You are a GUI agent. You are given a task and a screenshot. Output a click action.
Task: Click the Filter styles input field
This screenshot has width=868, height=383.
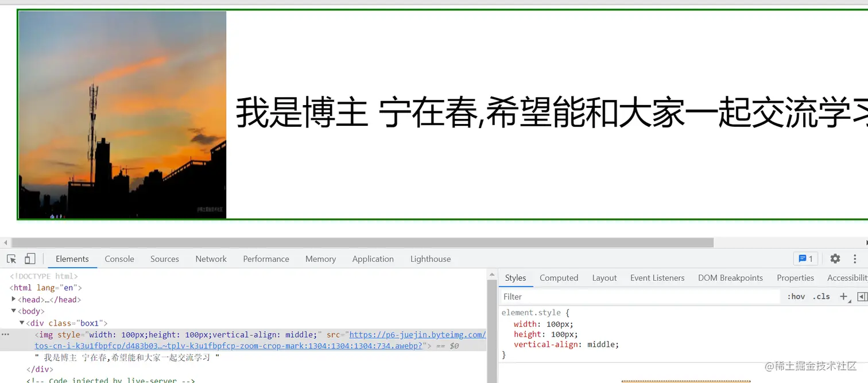574,296
